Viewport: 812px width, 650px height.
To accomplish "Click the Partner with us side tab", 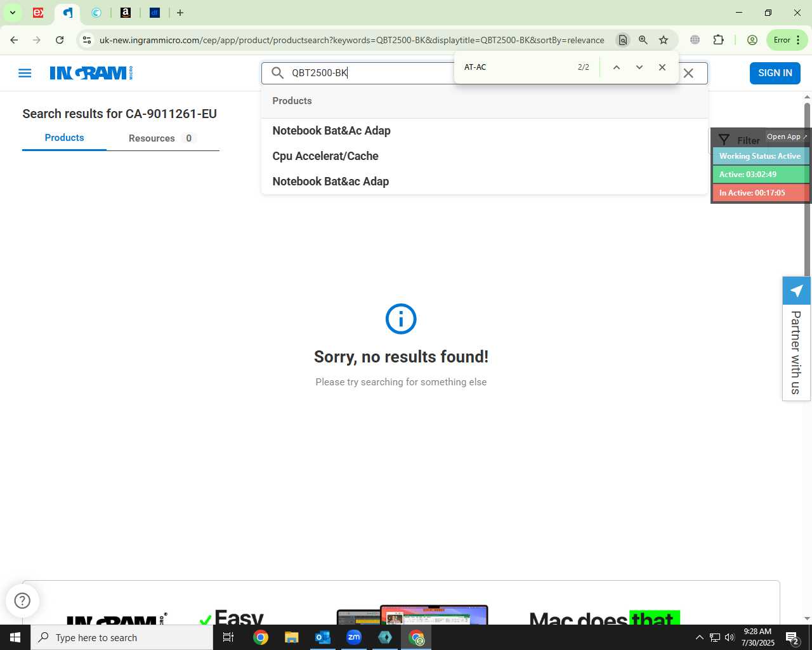I will (796, 352).
